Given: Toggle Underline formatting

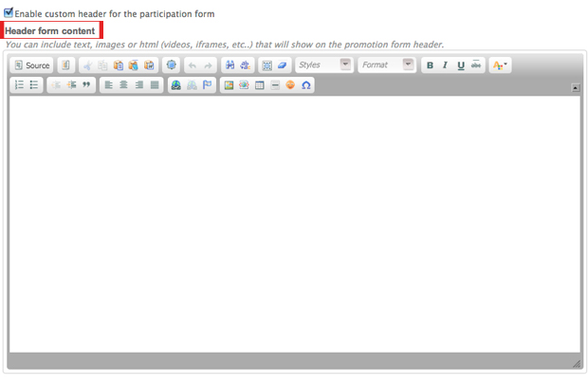Looking at the screenshot, I should (x=461, y=65).
